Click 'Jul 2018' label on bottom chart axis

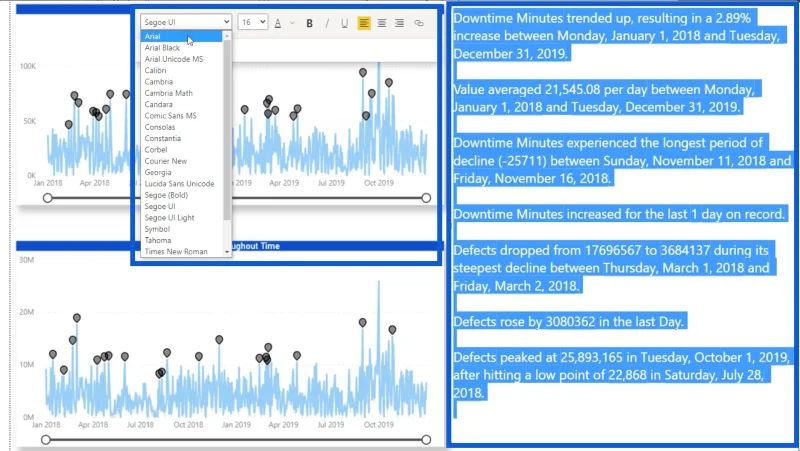click(140, 424)
